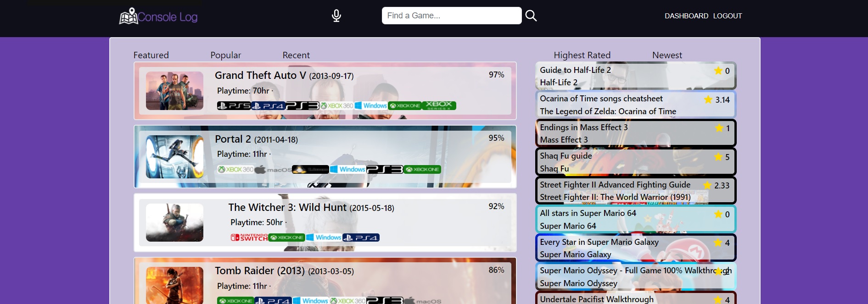This screenshot has height=304, width=868.
Task: Click PS4 badge on The Witcher 3
Action: pos(361,238)
